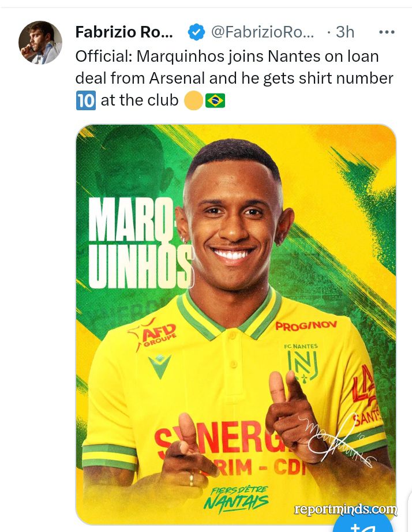Open the @FabrizioRo... handle link
Screen dimensions: 412x532
(263, 32)
